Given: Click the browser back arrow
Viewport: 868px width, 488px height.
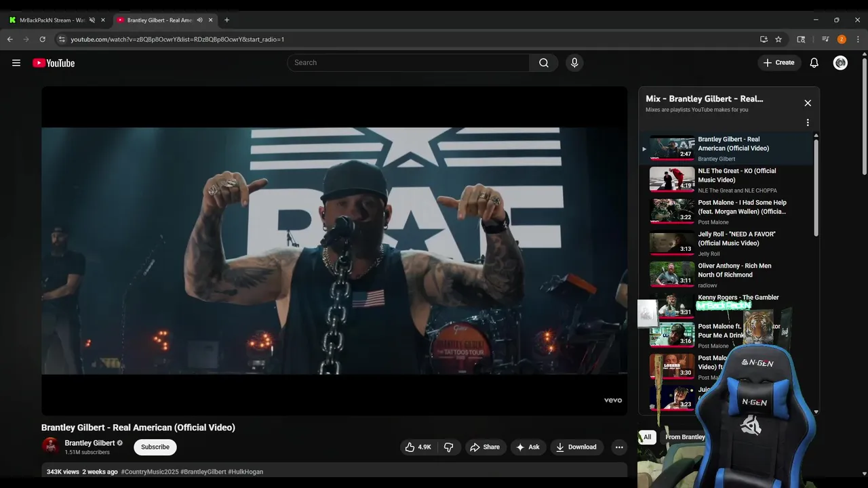Looking at the screenshot, I should pyautogui.click(x=10, y=39).
